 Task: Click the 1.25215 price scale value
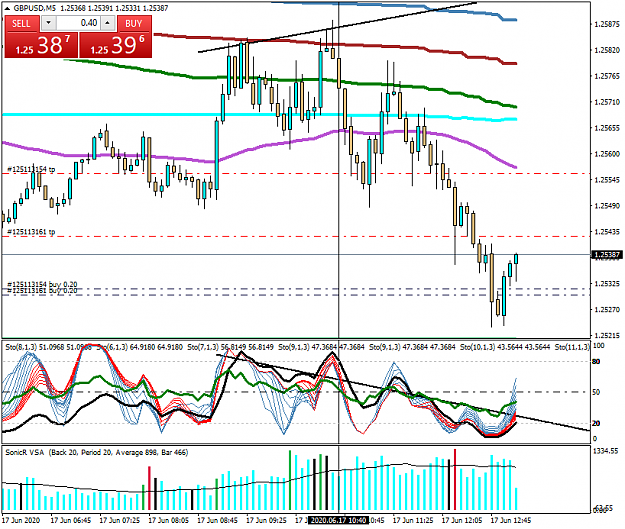607,335
